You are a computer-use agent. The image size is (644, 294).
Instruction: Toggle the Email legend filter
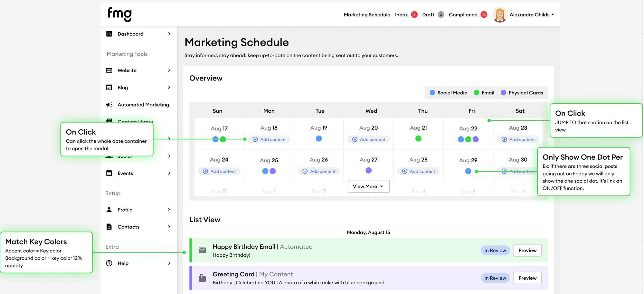click(x=484, y=93)
